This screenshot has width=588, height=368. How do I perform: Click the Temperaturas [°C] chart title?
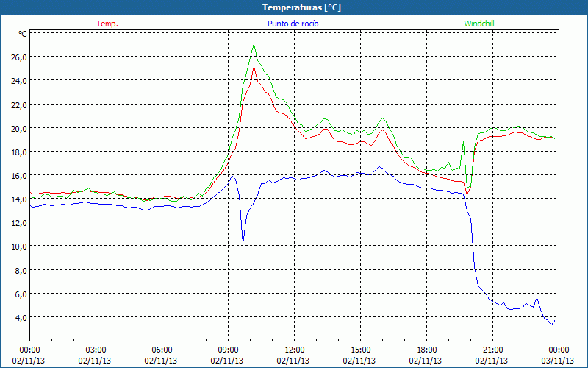(301, 7)
